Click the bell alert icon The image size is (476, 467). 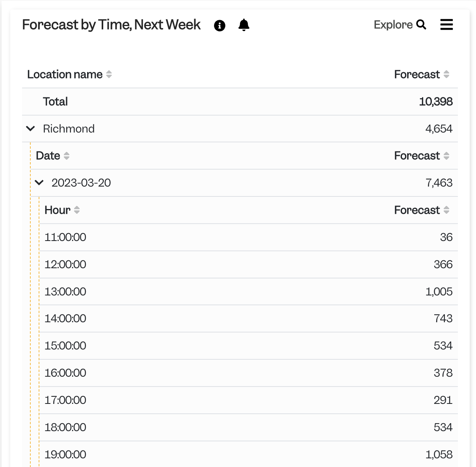click(x=244, y=25)
